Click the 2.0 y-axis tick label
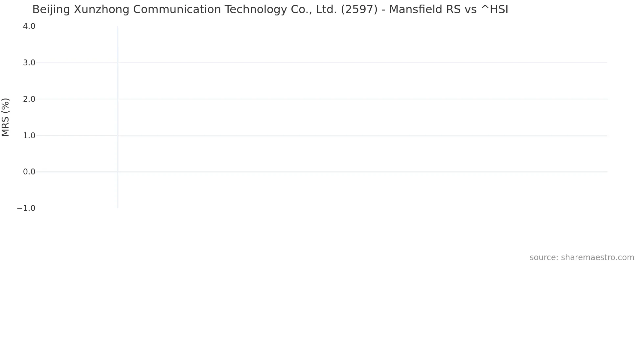The height and width of the screenshot is (362, 644). pos(29,99)
